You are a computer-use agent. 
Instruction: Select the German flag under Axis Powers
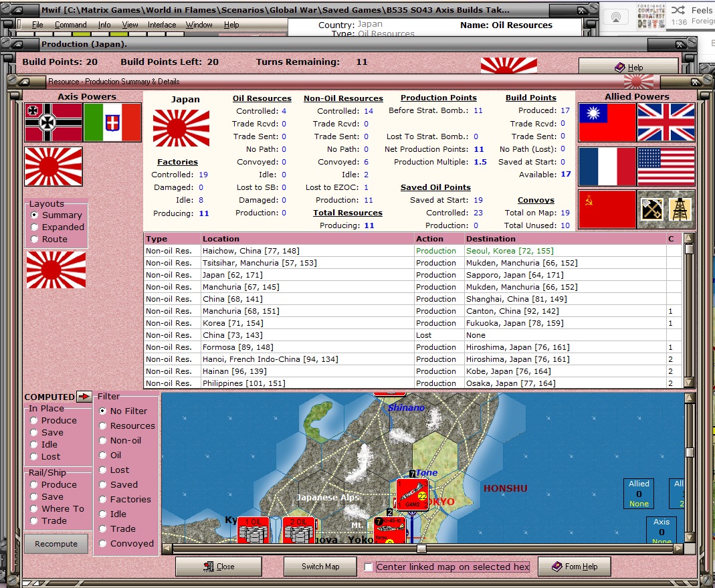(x=54, y=122)
